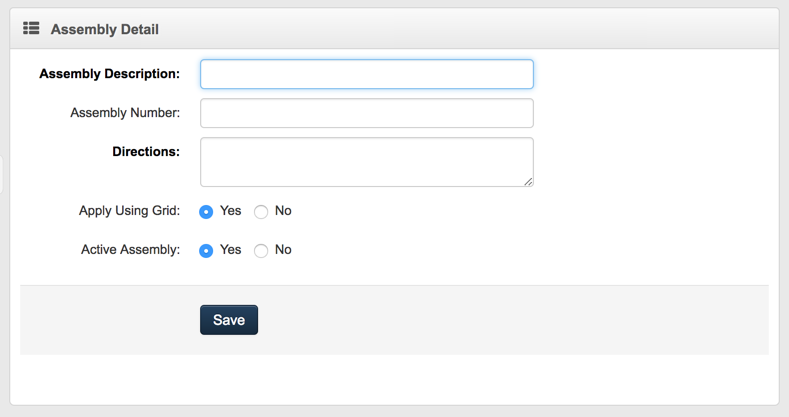The height and width of the screenshot is (417, 789).
Task: Click the small handle on the left edge
Action: (x=2, y=173)
